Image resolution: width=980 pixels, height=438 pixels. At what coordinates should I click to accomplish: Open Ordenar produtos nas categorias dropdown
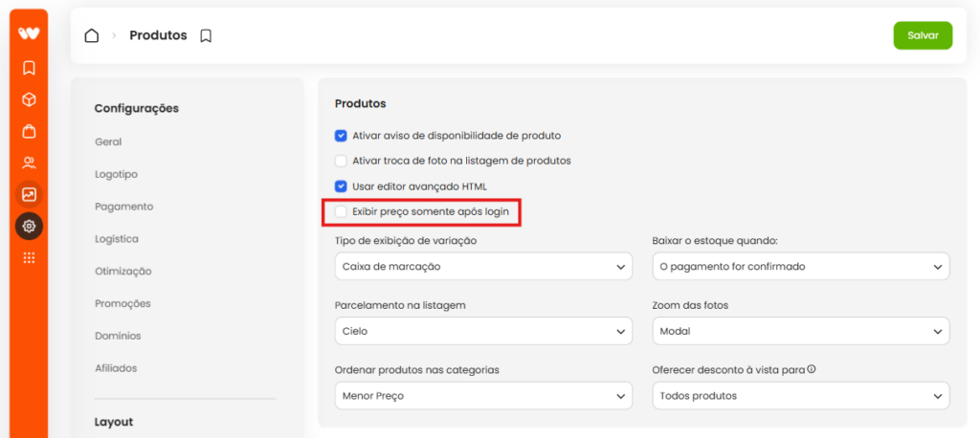coord(483,396)
